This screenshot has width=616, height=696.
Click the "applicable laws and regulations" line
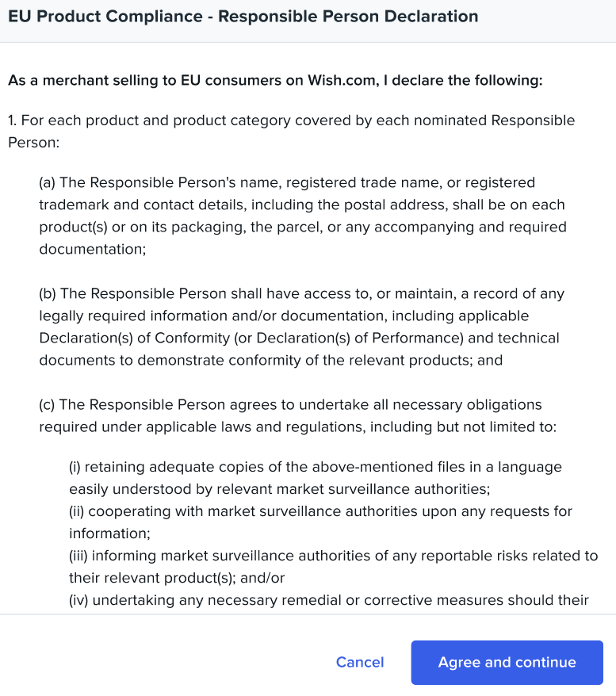click(x=298, y=426)
